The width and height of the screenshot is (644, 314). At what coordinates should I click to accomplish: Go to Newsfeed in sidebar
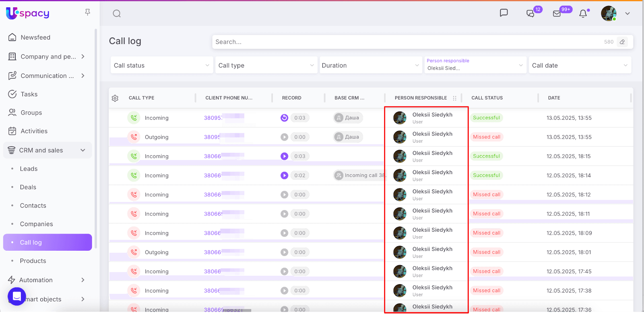35,37
